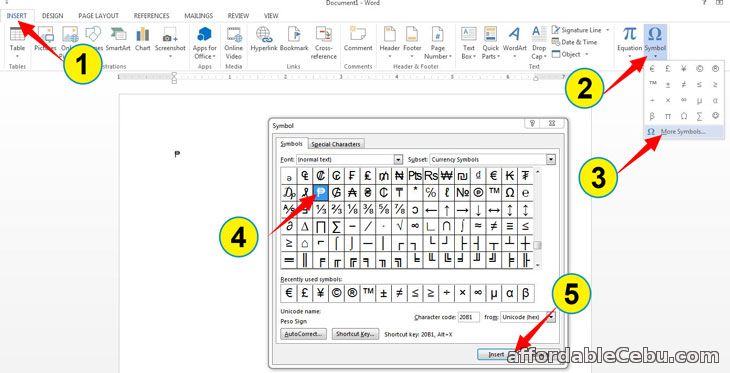This screenshot has width=730, height=373.
Task: Add a Comment
Action: tap(358, 39)
